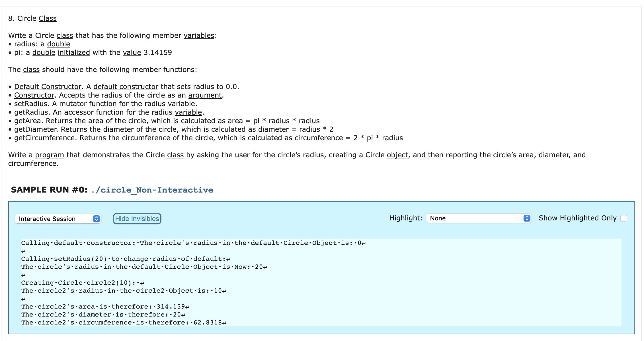Click the initialized glossary link

74,52
